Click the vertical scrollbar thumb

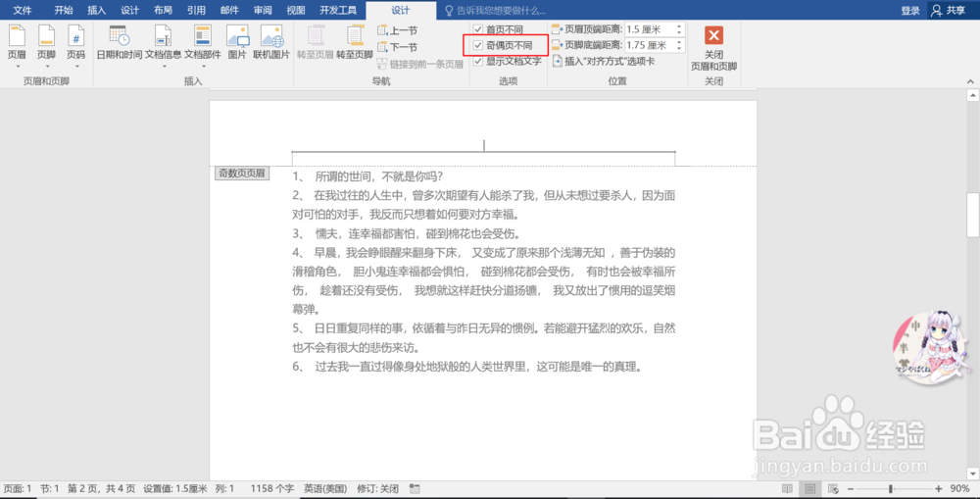(x=972, y=215)
